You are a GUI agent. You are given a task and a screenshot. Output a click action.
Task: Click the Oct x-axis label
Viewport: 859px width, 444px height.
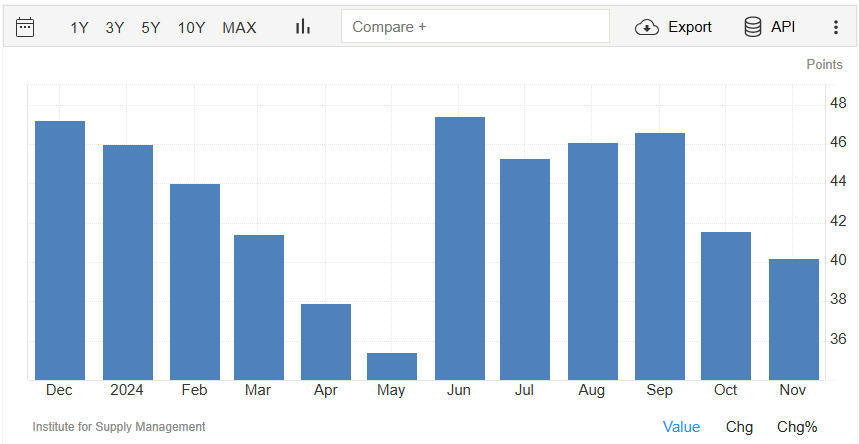725,390
